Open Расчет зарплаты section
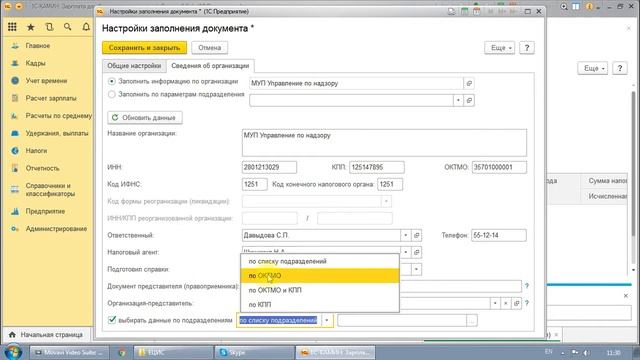640x360 pixels. click(x=51, y=98)
